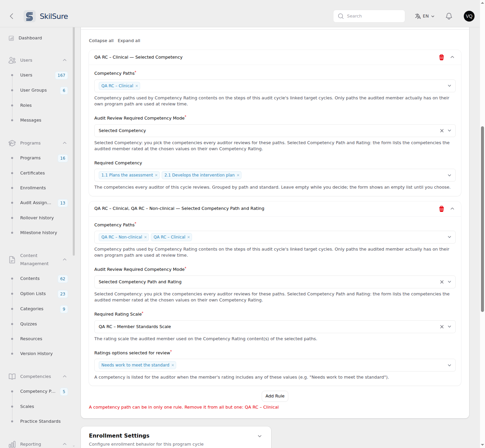Collapse the first rule QA RC – Clinical panel
The image size is (485, 448).
(452, 57)
